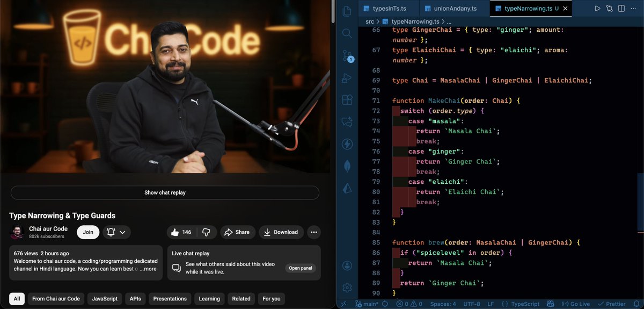The image size is (644, 309).
Task: Change indentation via Spaces: 4
Action: [x=443, y=304]
